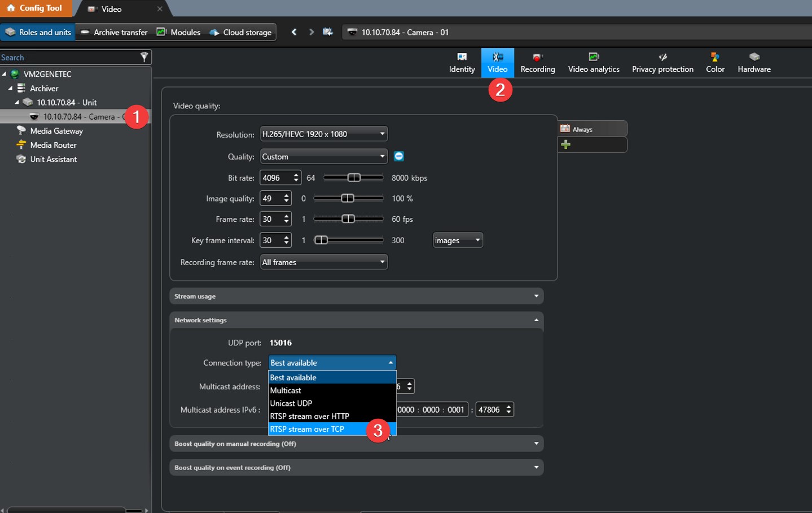Select 10.10.70.84 - Camera tree entry

pos(75,116)
